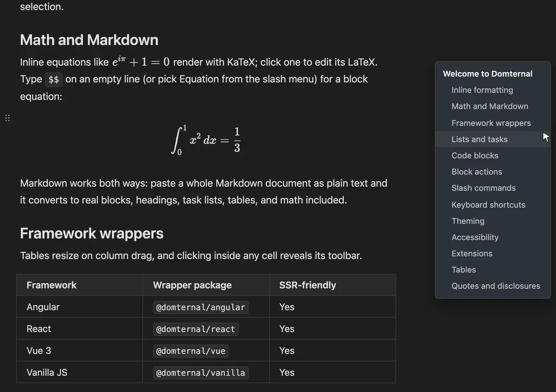
Task: Open Code blocks outline entry
Action: point(475,156)
